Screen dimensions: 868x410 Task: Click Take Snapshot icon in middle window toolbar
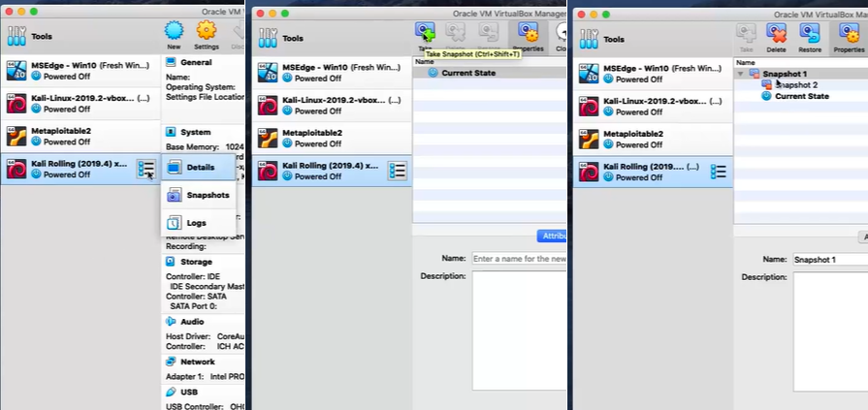[425, 32]
